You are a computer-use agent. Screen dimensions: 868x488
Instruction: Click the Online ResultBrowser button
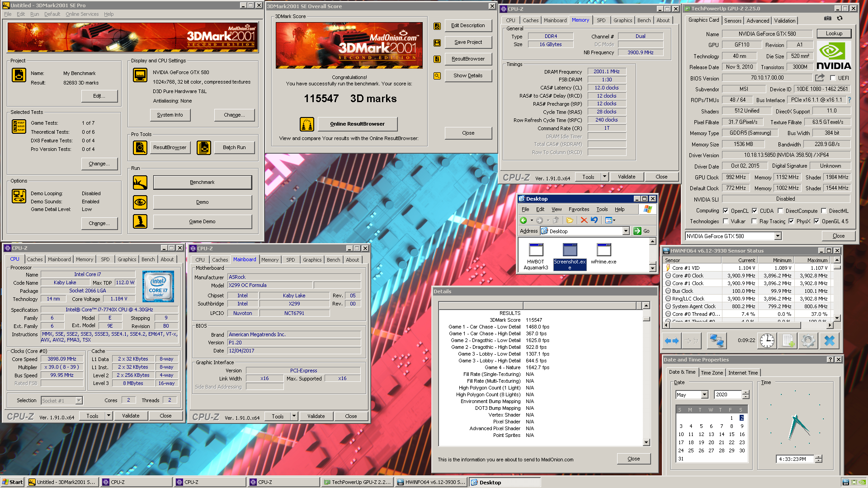[357, 124]
